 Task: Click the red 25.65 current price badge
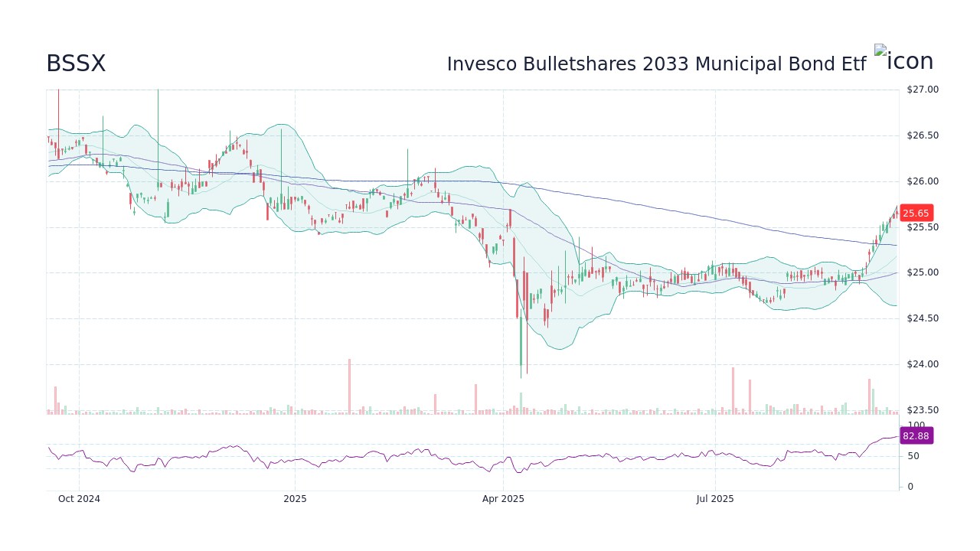click(916, 214)
